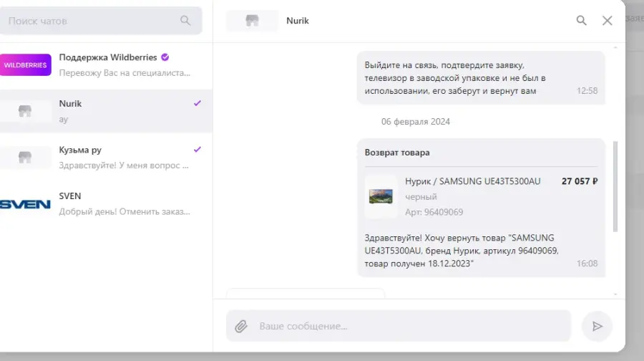Click the Nurik name in chat header
Screen dimensions: 644x361
tap(298, 21)
